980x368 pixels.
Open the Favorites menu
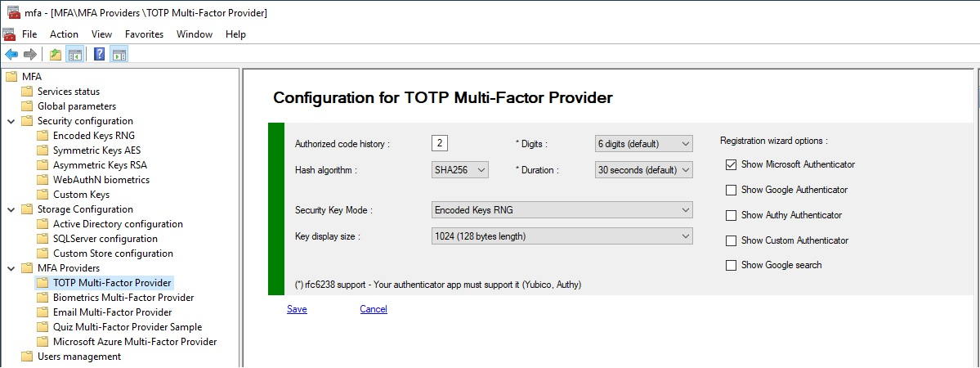click(x=144, y=34)
